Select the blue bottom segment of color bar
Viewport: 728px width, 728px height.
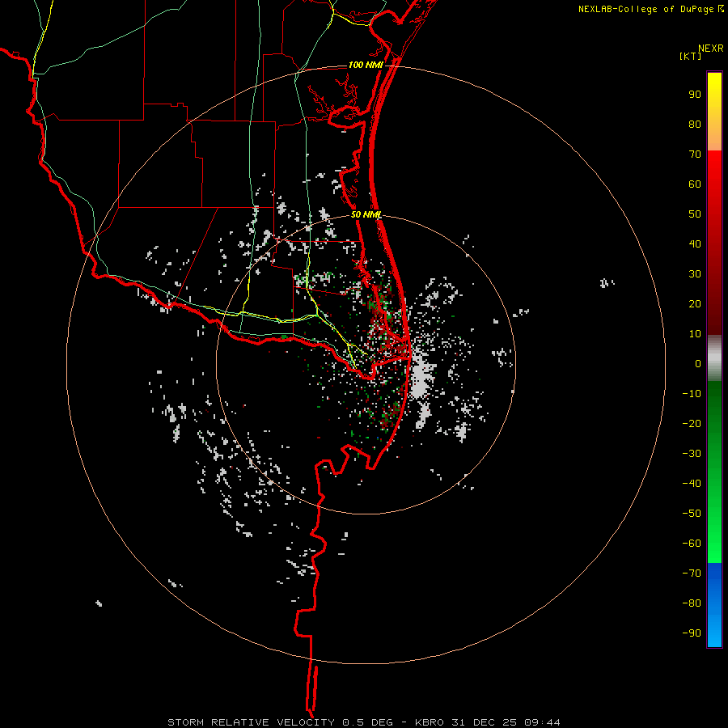tap(714, 605)
